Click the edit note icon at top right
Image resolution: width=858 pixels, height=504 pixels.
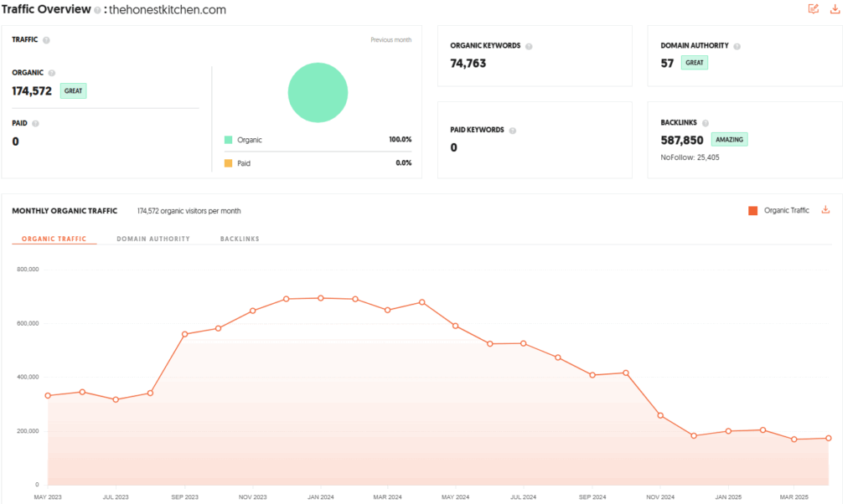pyautogui.click(x=813, y=8)
